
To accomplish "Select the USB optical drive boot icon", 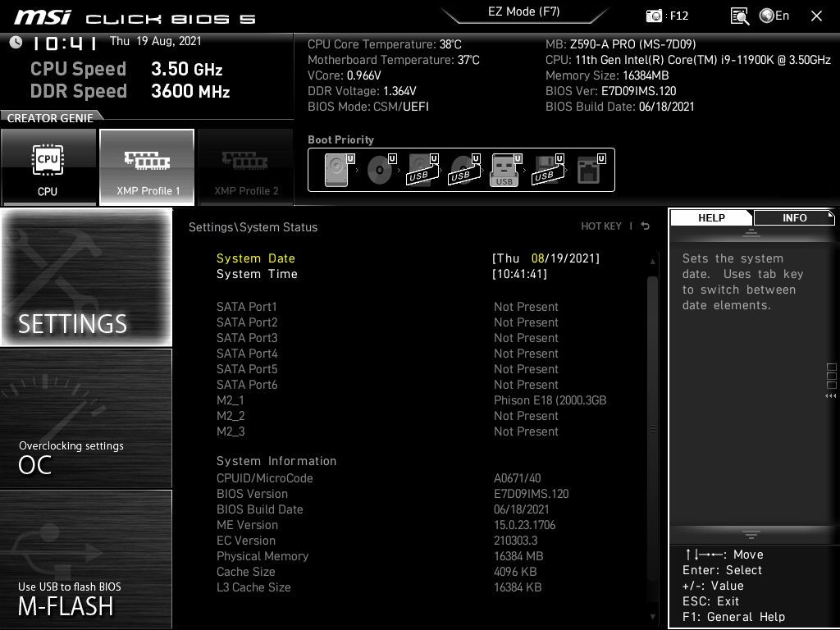I will [x=464, y=170].
